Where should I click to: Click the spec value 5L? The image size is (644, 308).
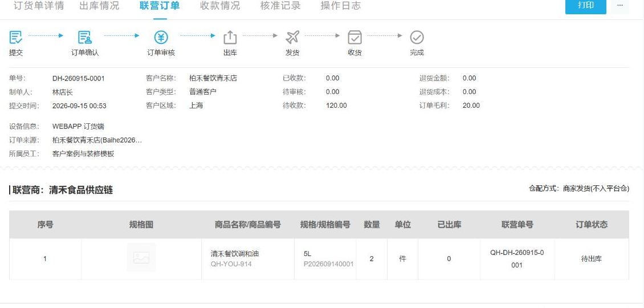[x=308, y=254]
